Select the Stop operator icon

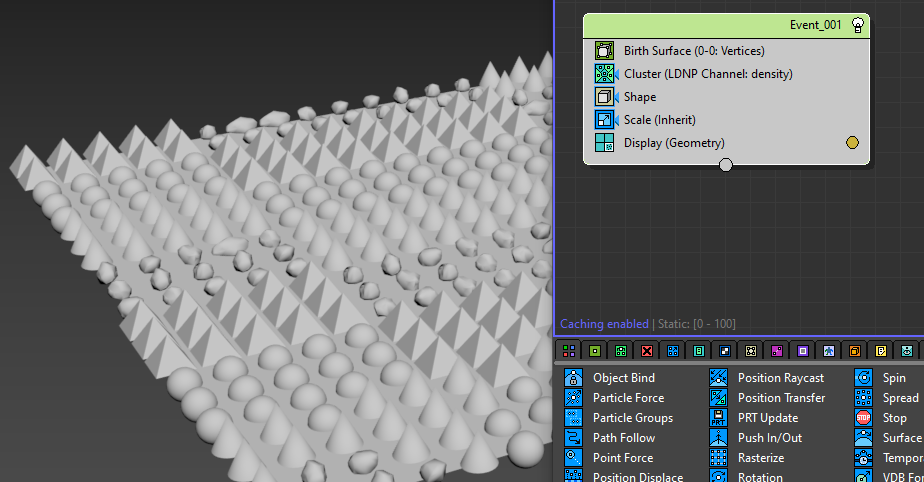point(864,418)
